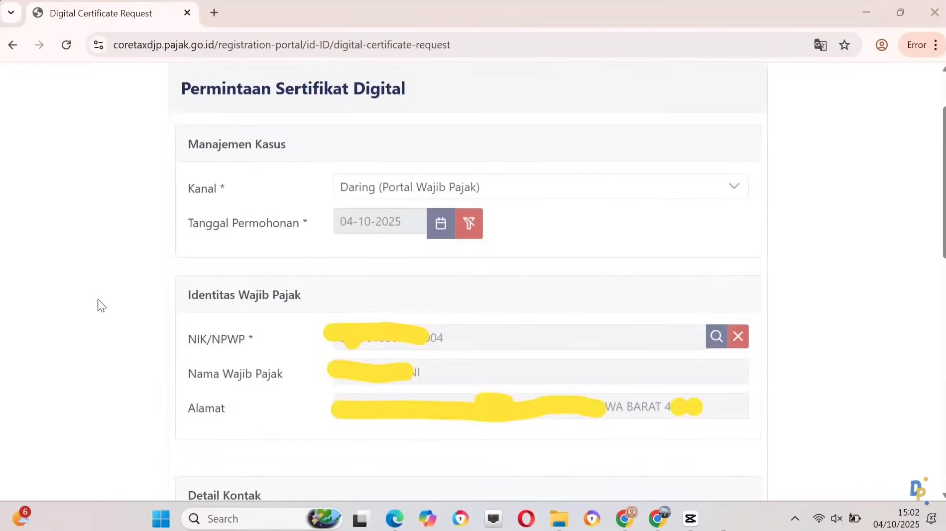946x531 pixels.
Task: Show hidden system tray icons
Action: tap(795, 518)
